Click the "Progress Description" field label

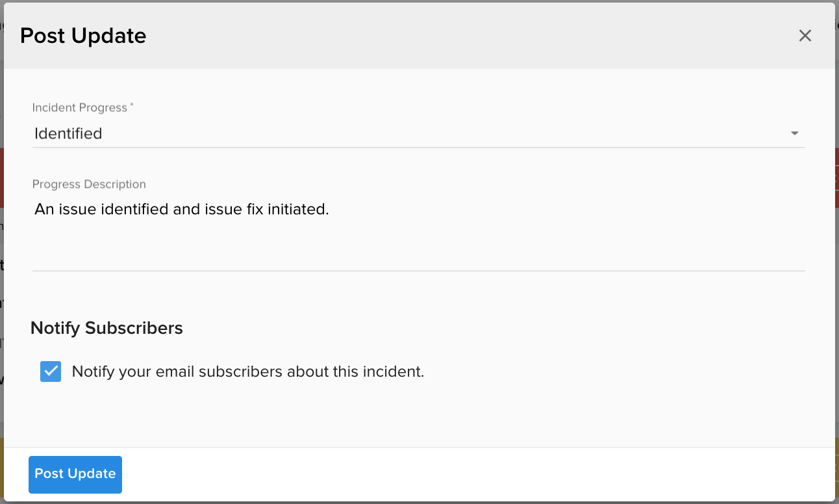89,184
